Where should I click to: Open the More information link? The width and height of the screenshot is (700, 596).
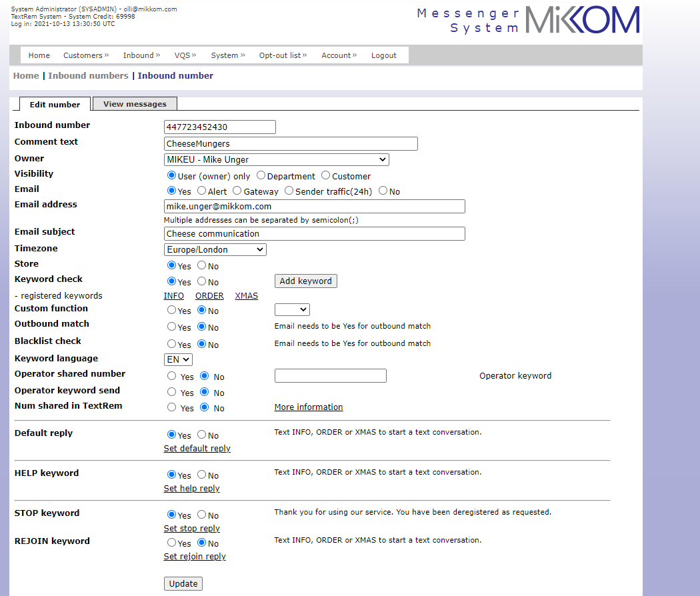(x=308, y=407)
